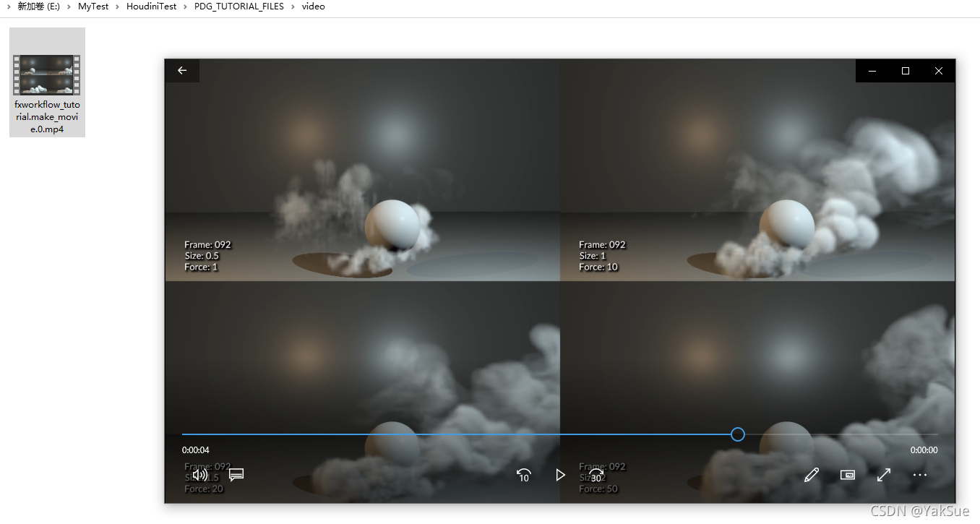
Task: Open the pencil edit tools
Action: pyautogui.click(x=812, y=475)
